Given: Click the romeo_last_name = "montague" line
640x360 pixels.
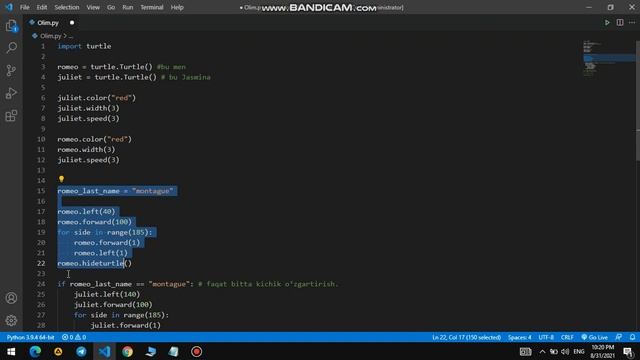Looking at the screenshot, I should (115, 191).
